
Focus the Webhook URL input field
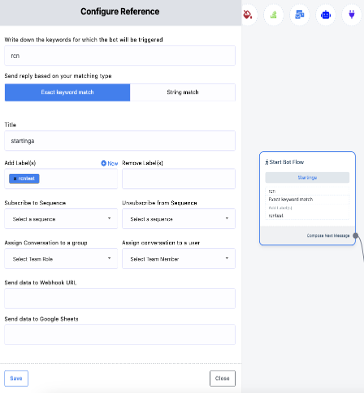[x=120, y=298]
